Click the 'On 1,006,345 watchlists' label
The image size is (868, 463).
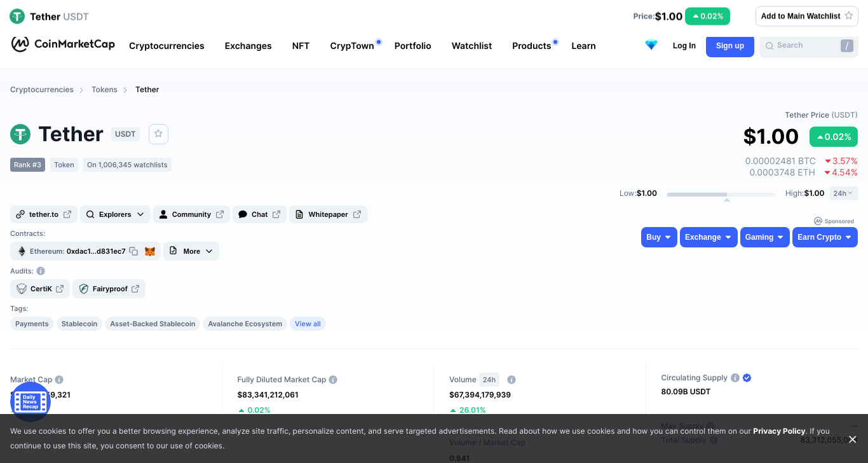coord(127,165)
